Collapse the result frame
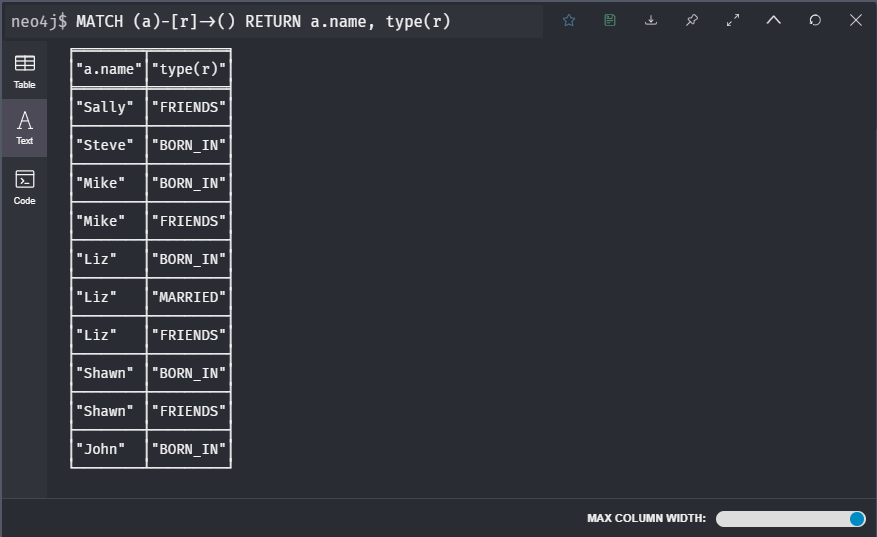This screenshot has height=537, width=877. 774,20
